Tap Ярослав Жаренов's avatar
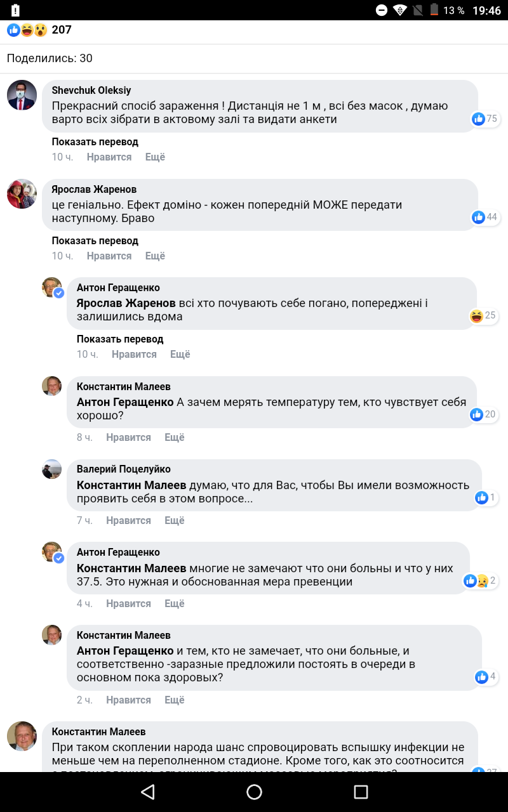This screenshot has width=508, height=812. 22,194
